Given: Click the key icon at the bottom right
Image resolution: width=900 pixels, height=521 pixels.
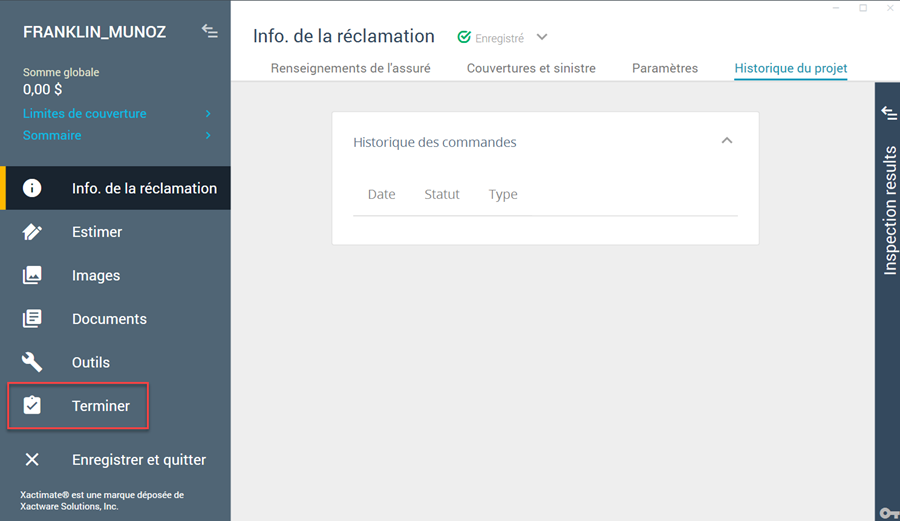Looking at the screenshot, I should tap(889, 513).
